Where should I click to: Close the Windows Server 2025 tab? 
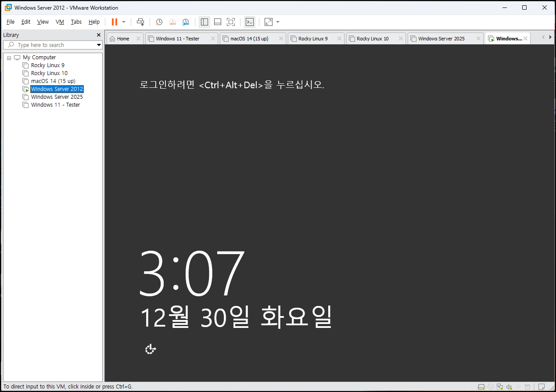click(478, 39)
